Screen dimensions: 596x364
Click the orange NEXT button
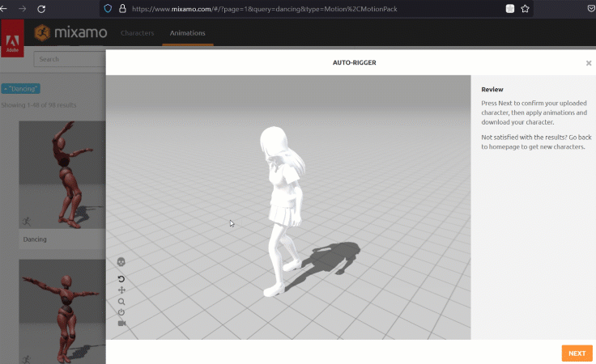coord(577,353)
